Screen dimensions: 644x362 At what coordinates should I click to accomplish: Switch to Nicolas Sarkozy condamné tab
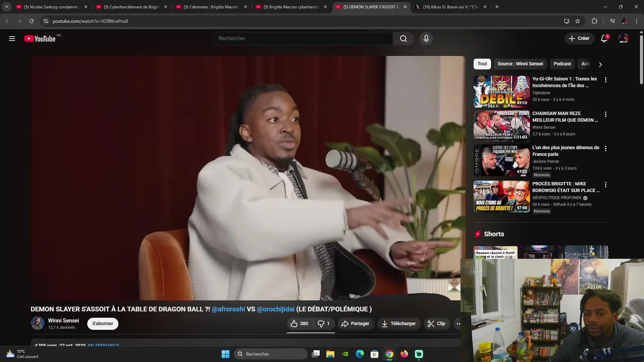(51, 7)
